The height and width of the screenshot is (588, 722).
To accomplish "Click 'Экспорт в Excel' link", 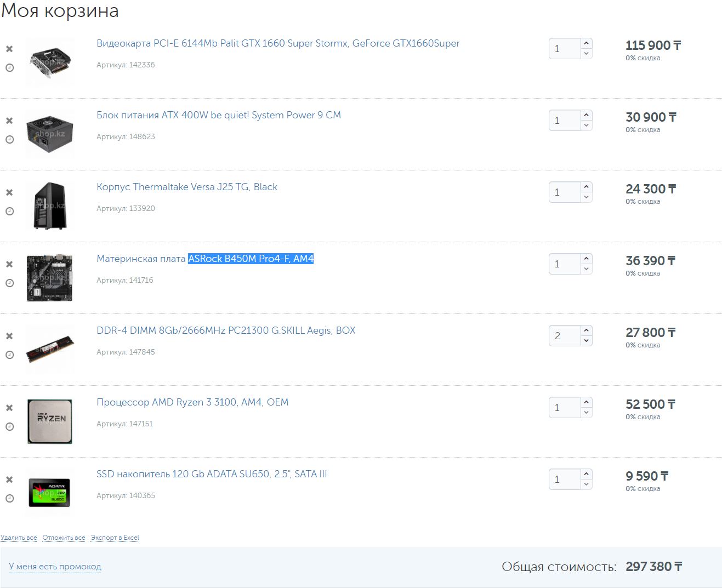I will coord(115,538).
